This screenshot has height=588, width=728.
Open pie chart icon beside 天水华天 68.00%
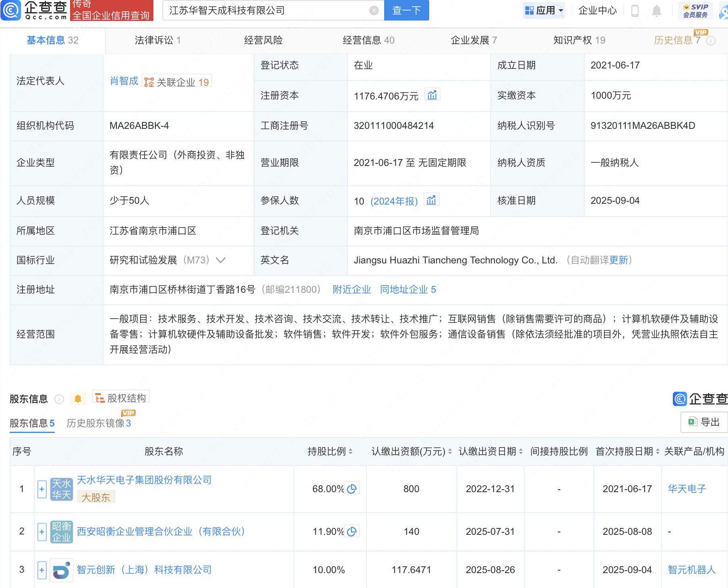click(352, 488)
